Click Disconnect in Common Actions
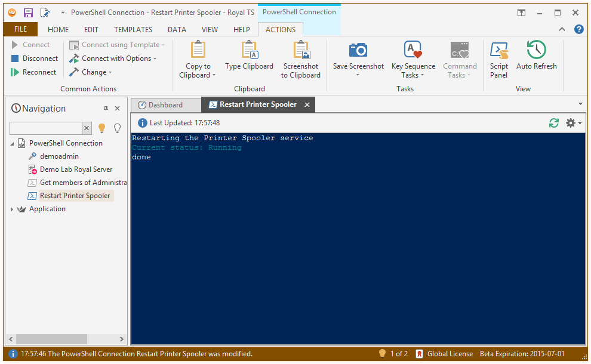The width and height of the screenshot is (591, 364). pyautogui.click(x=34, y=58)
